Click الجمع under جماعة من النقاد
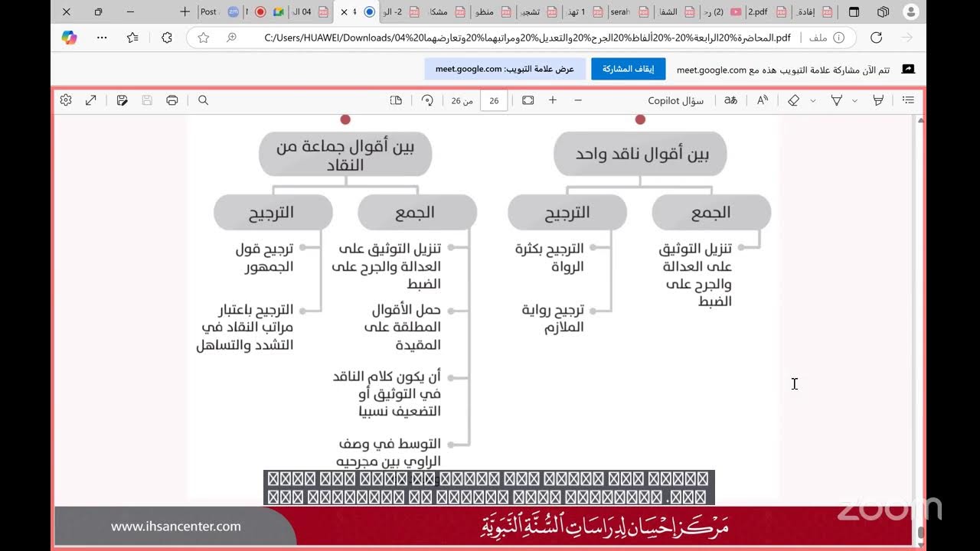 click(417, 212)
